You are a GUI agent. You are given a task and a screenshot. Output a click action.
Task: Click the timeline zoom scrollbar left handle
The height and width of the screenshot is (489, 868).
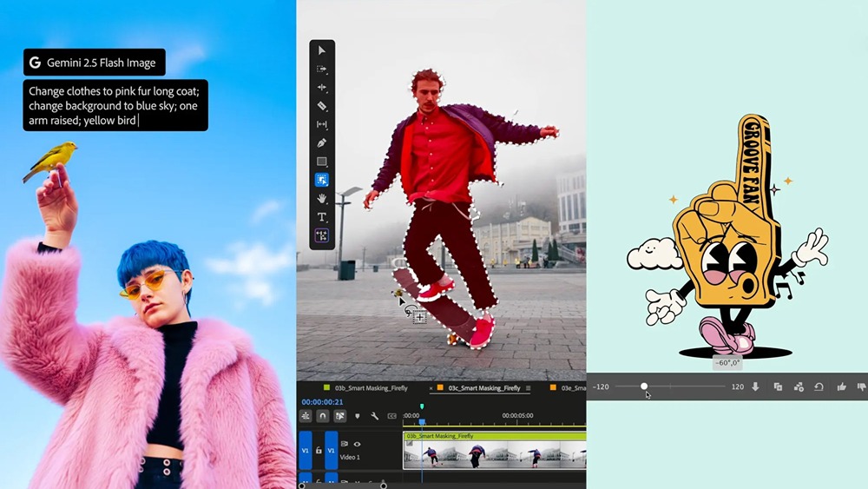coord(302,486)
